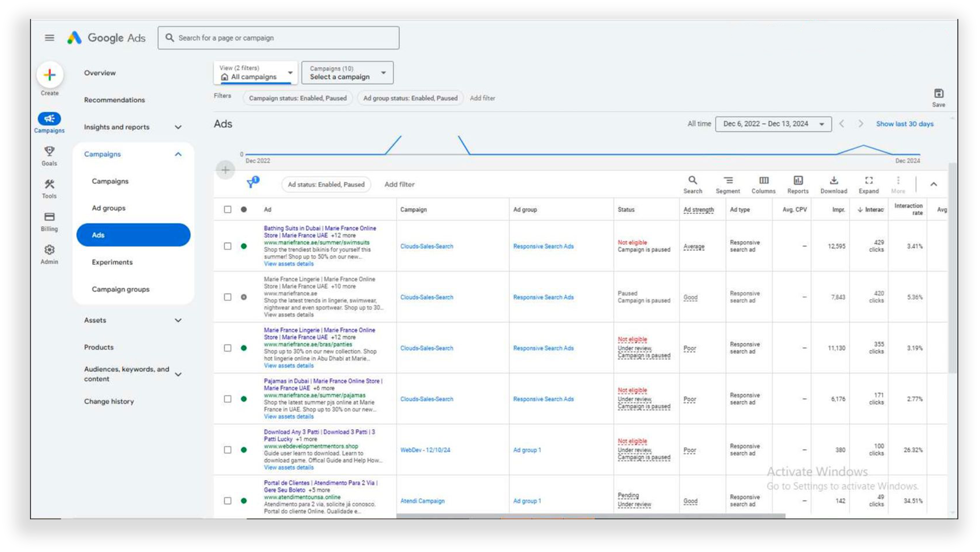Click the Campaign status: Enabled, Paused chip

pos(298,98)
